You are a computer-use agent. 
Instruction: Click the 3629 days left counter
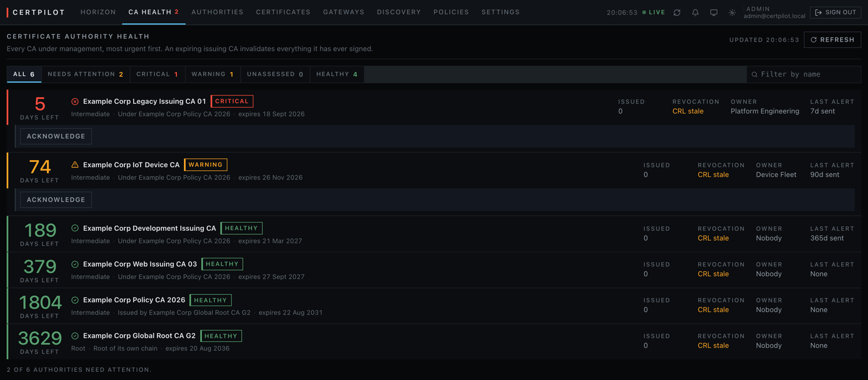pyautogui.click(x=40, y=343)
